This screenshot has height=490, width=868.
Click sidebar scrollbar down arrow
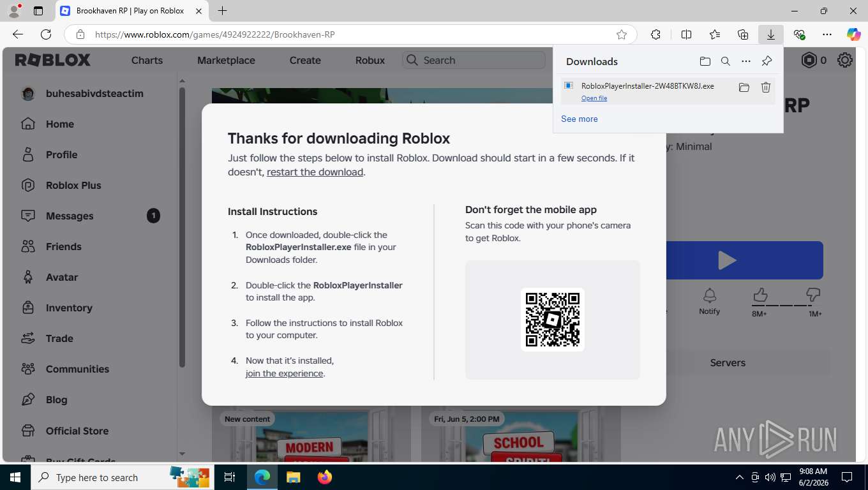182,454
